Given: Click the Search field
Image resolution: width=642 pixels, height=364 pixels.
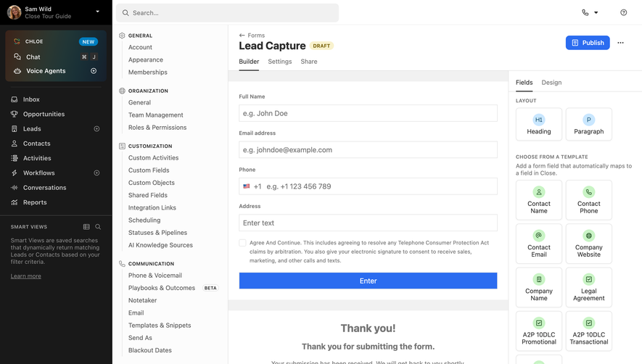Looking at the screenshot, I should coord(227,13).
